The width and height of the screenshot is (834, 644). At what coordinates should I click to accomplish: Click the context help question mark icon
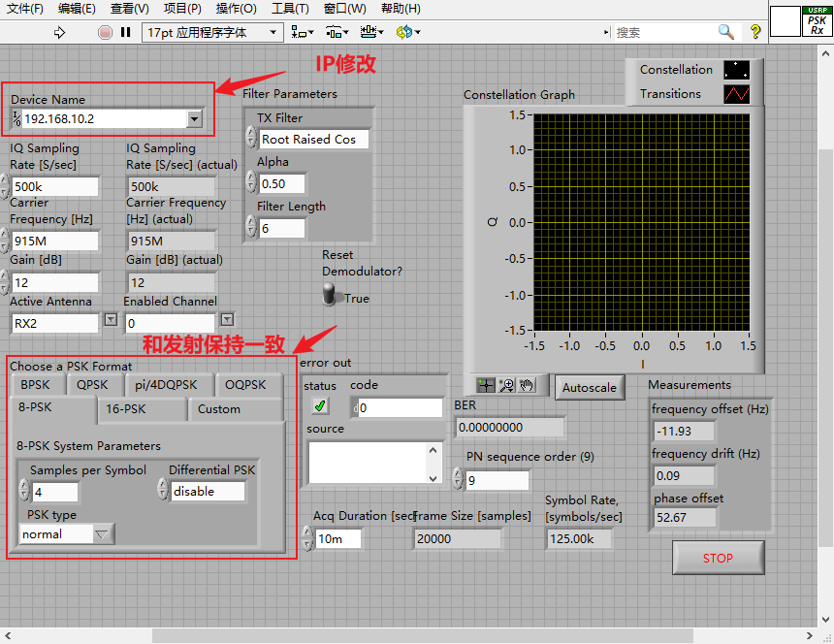coord(755,32)
